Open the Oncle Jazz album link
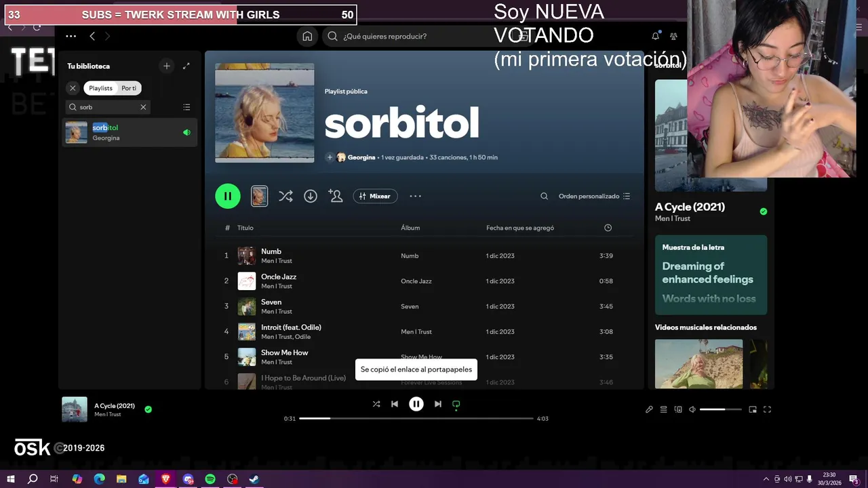The height and width of the screenshot is (488, 868). point(416,281)
